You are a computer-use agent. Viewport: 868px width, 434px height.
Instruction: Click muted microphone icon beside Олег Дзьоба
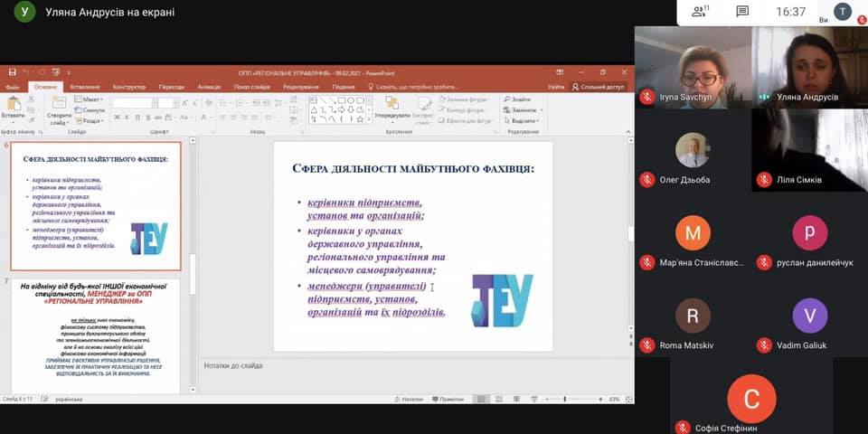pyautogui.click(x=647, y=180)
